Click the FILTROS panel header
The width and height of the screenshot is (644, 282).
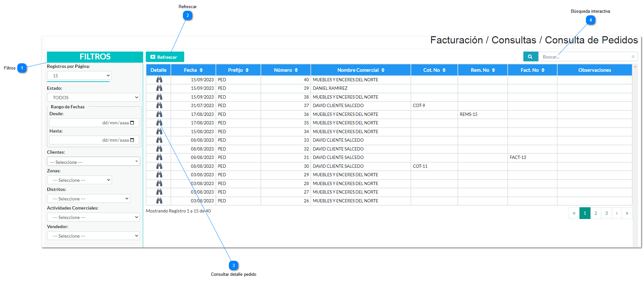click(x=95, y=57)
